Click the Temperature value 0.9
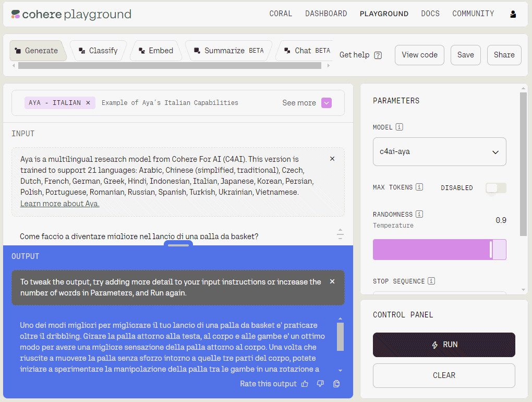 (501, 220)
